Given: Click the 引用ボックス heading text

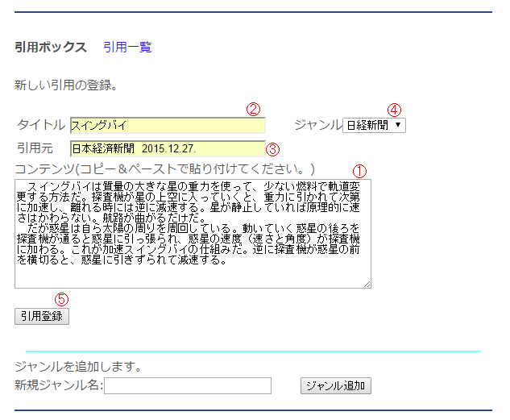Looking at the screenshot, I should coord(51,48).
